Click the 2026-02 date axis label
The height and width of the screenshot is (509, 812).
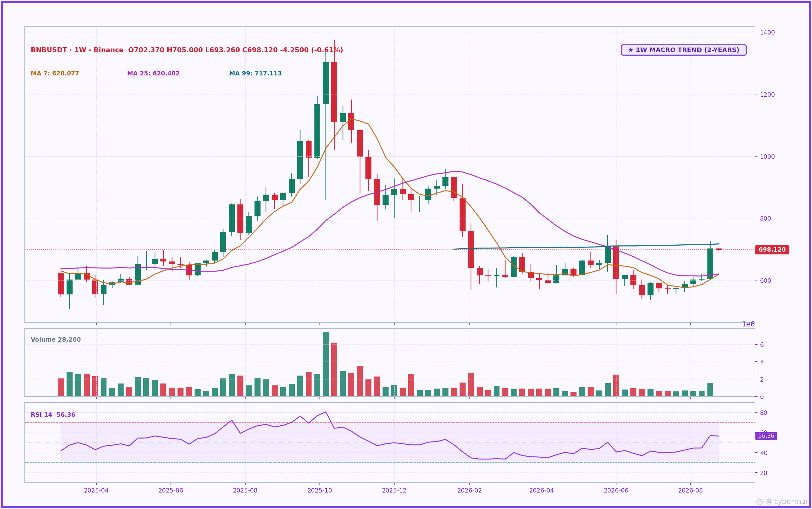point(470,491)
